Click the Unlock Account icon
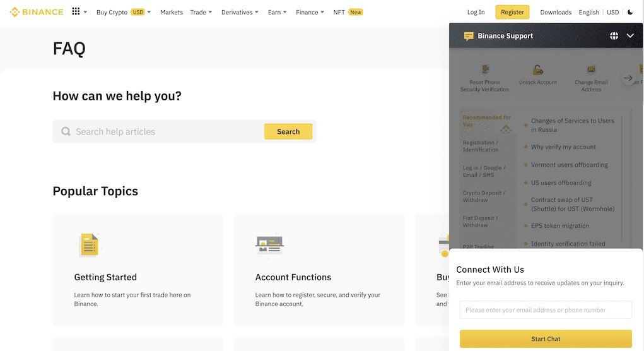Screen dimensions: 644x351 pyautogui.click(x=538, y=70)
